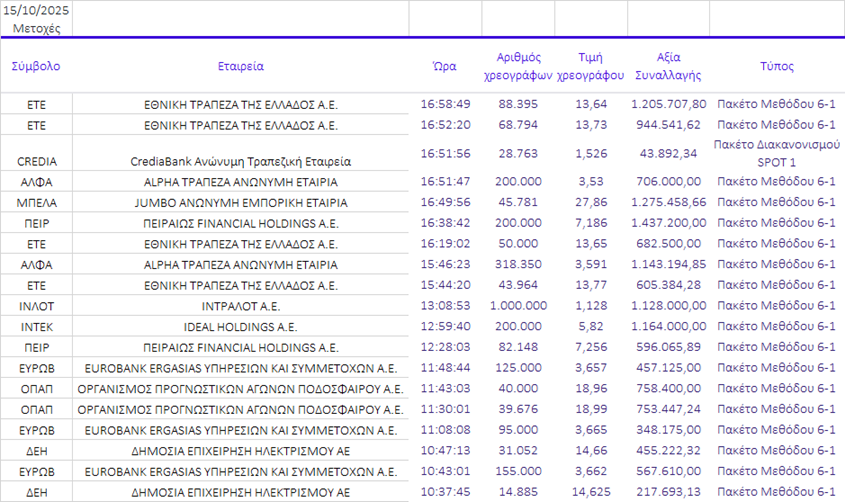Select value 596.065,89 cell

668,347
